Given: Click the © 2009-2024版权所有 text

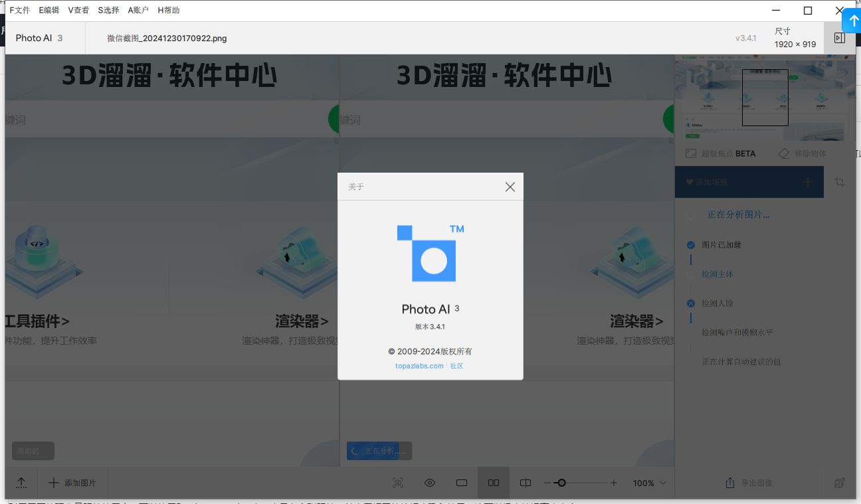Looking at the screenshot, I should (430, 351).
